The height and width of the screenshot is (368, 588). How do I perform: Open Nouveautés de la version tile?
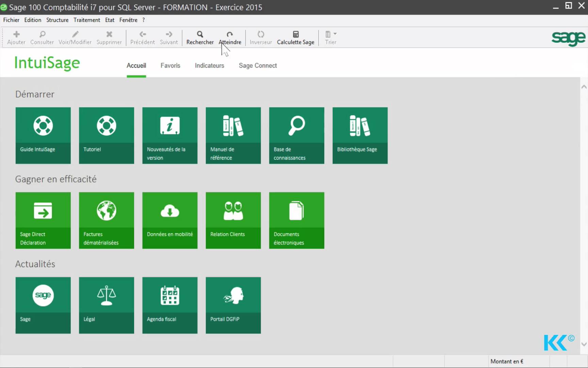pyautogui.click(x=170, y=136)
